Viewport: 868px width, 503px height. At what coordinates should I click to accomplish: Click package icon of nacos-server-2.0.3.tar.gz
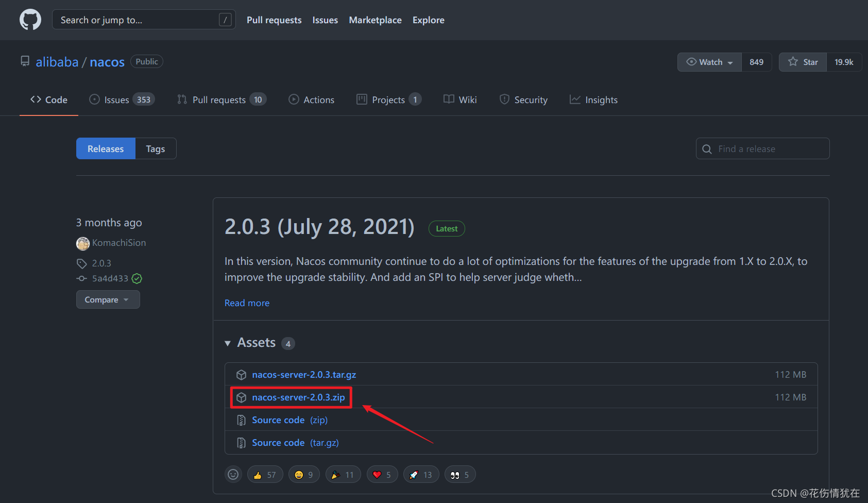241,375
